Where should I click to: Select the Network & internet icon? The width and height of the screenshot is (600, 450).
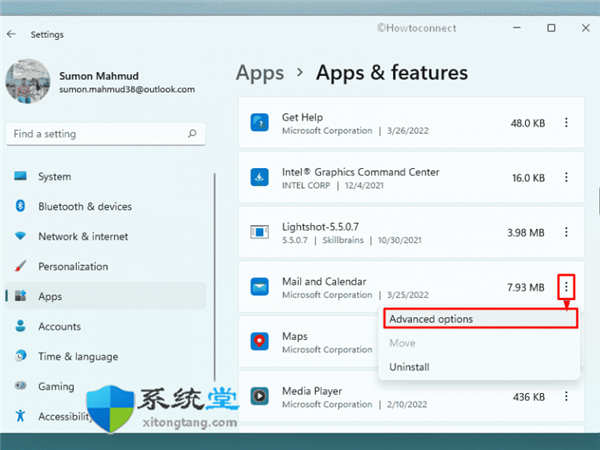point(20,236)
